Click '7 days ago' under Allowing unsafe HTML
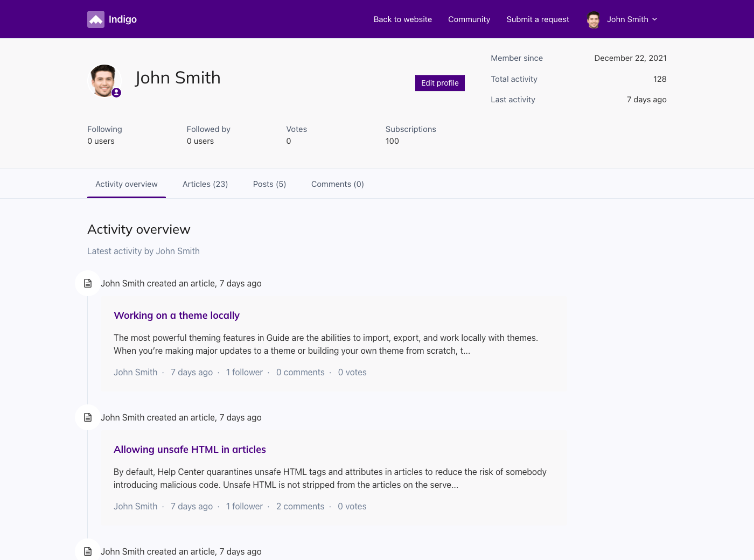The height and width of the screenshot is (560, 754). (192, 506)
